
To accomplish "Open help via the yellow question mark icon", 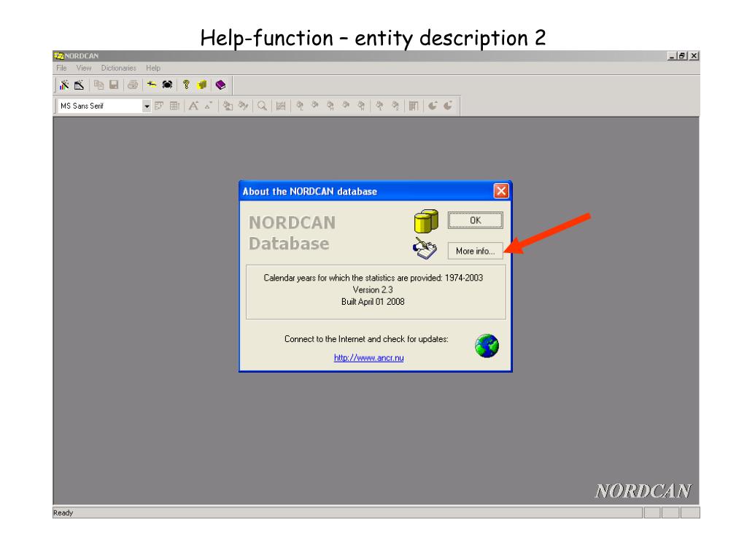I will click(186, 85).
